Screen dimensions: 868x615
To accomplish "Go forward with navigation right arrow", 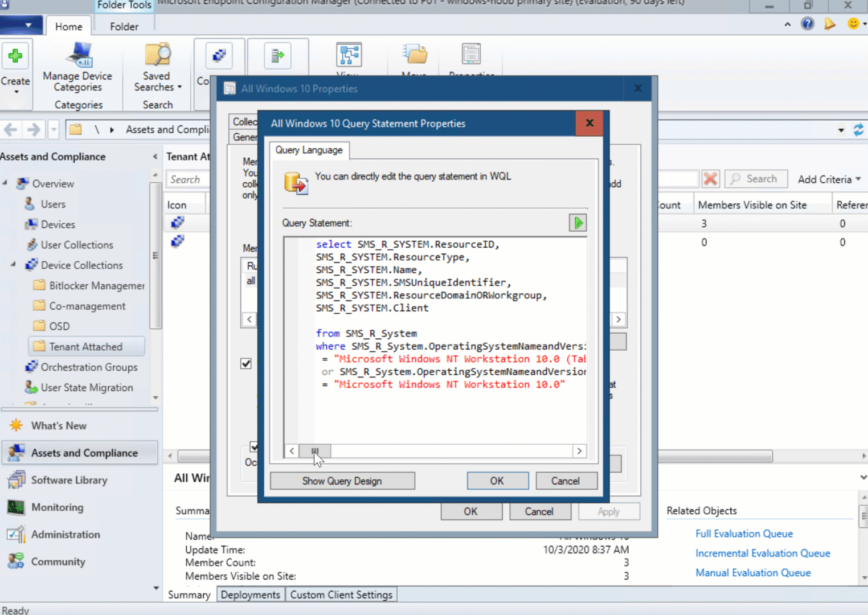I will pos(34,130).
